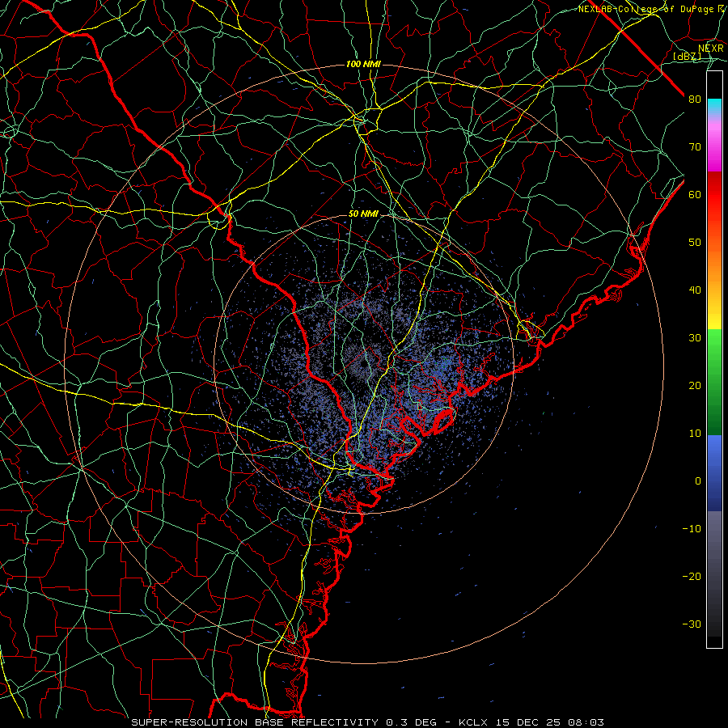728x728 pixels.
Task: Click the "KCLX 15 DEC 25 08:03" timestamp
Action: [531, 722]
